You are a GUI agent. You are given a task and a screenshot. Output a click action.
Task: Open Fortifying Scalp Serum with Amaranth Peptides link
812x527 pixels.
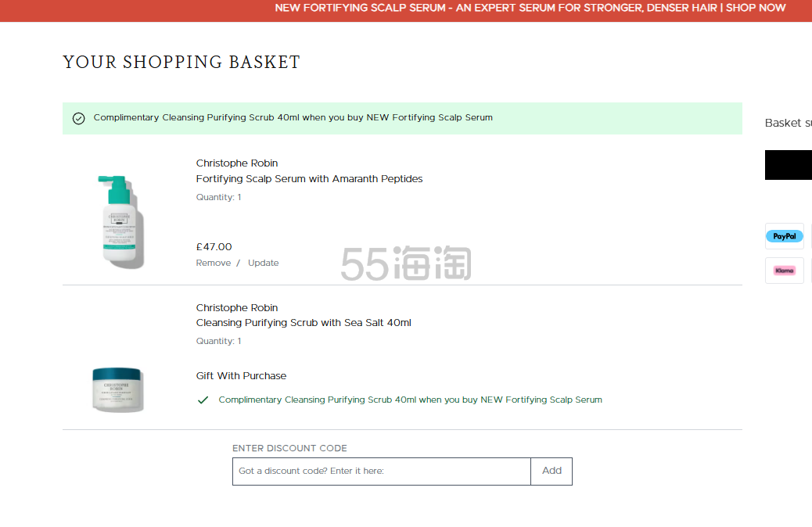[x=309, y=179]
